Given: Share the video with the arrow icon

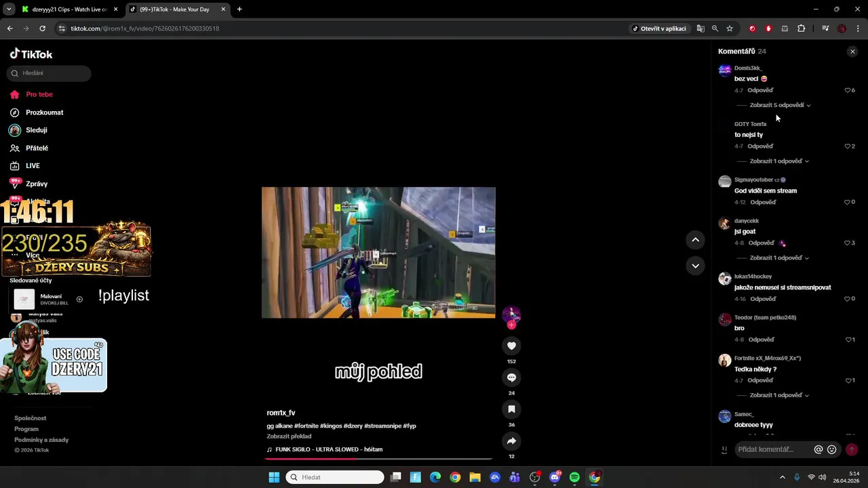Looking at the screenshot, I should (x=511, y=441).
